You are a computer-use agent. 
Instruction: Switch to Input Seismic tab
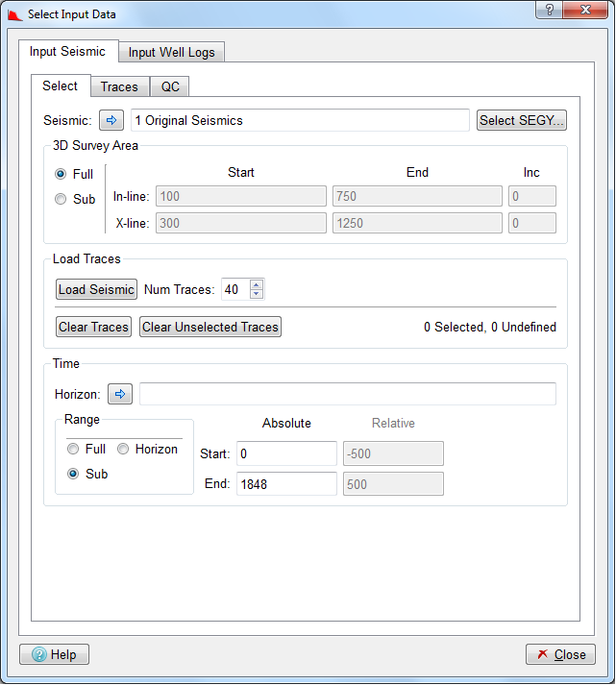pos(67,52)
